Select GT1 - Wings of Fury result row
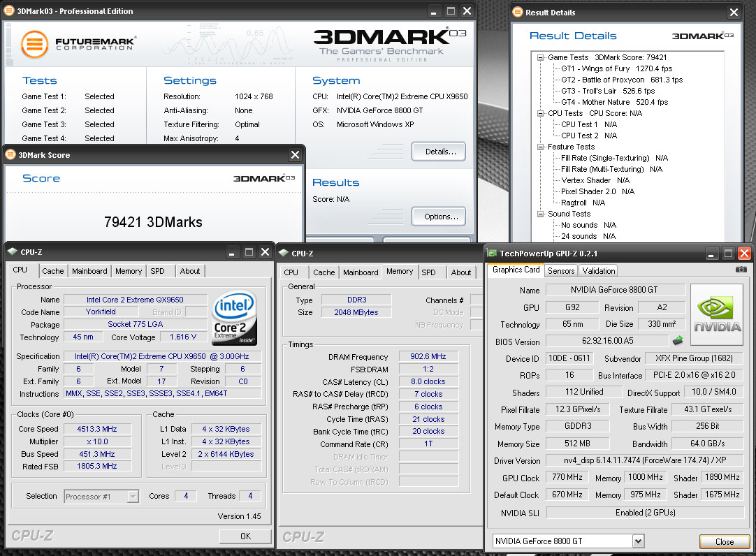This screenshot has width=756, height=556. (617, 68)
